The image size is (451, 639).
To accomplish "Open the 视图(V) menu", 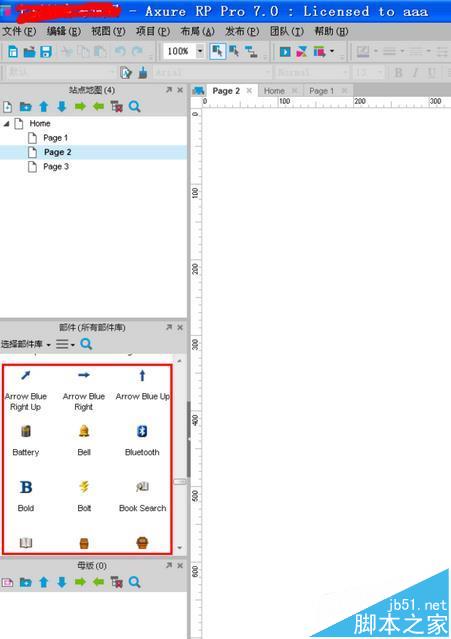I will point(108,31).
